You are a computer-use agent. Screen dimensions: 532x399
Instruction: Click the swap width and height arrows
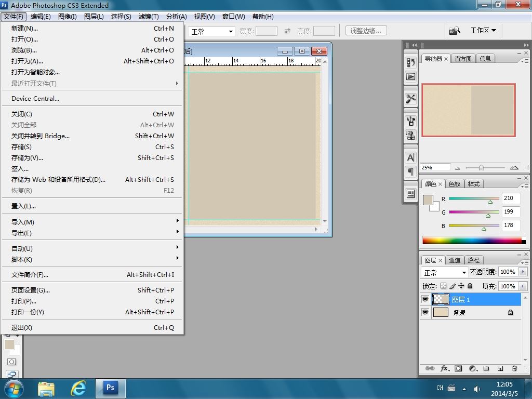(287, 31)
